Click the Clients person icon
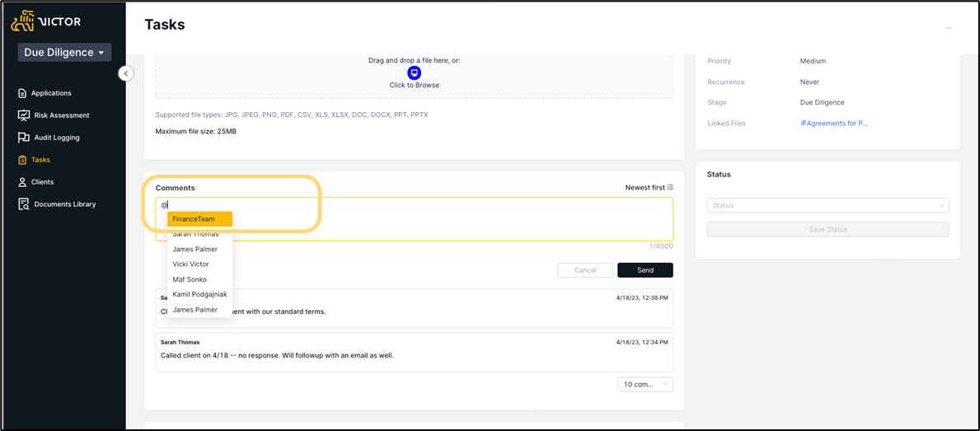The image size is (980, 431). (x=22, y=182)
